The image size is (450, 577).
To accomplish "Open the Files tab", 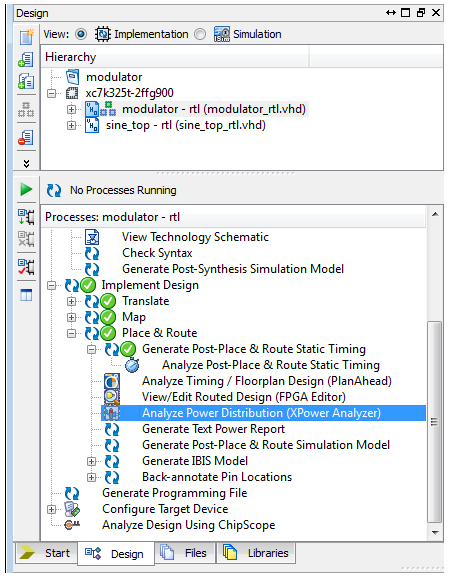I will 185,553.
